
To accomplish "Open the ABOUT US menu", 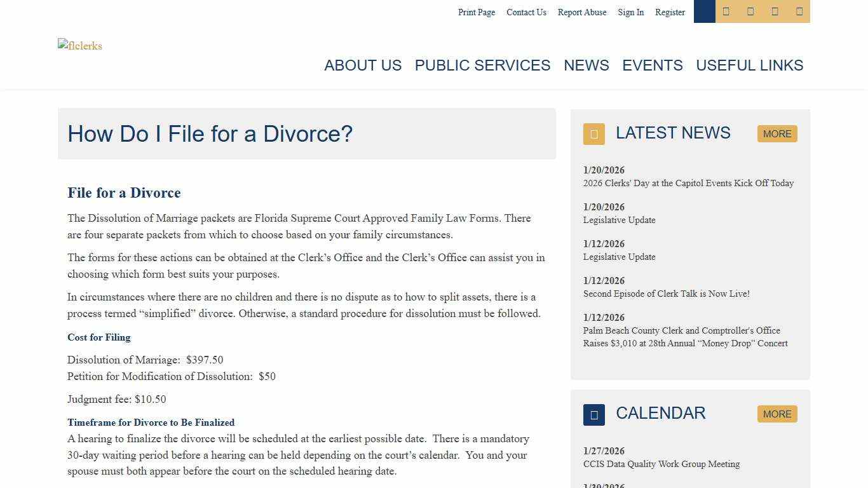I will [363, 65].
